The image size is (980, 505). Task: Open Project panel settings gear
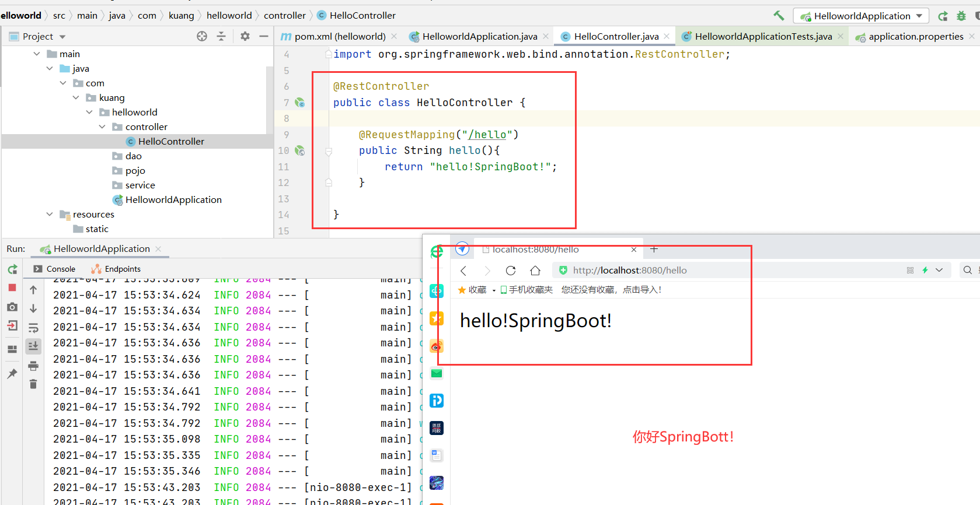(245, 36)
